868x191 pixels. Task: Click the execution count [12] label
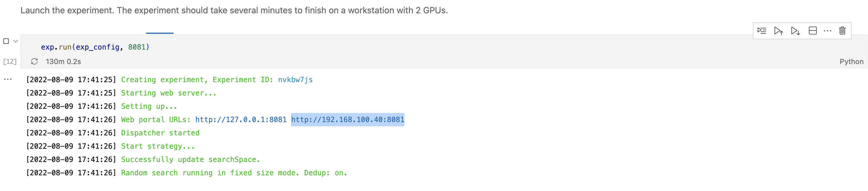pos(10,61)
